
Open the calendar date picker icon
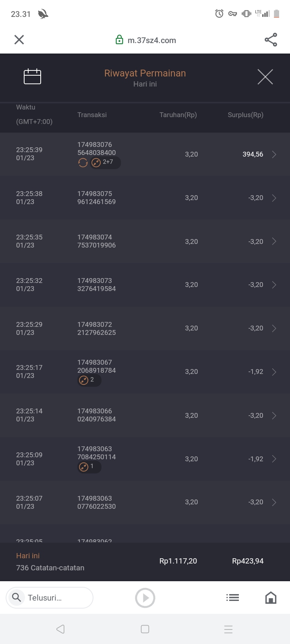pyautogui.click(x=32, y=76)
